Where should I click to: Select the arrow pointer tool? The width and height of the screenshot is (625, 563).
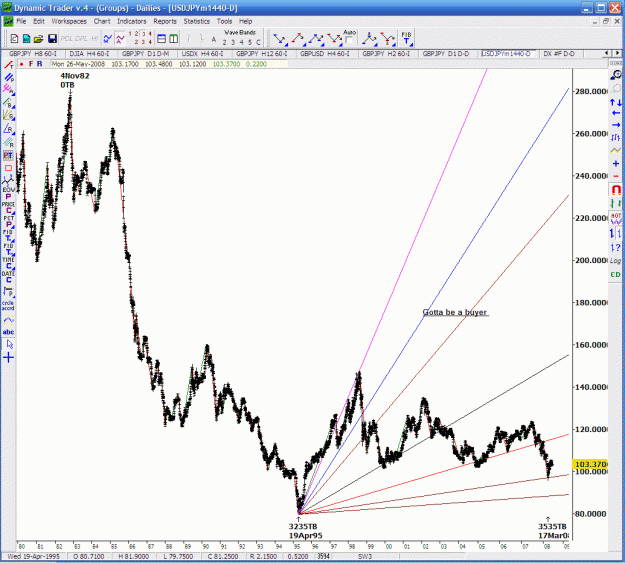8,344
